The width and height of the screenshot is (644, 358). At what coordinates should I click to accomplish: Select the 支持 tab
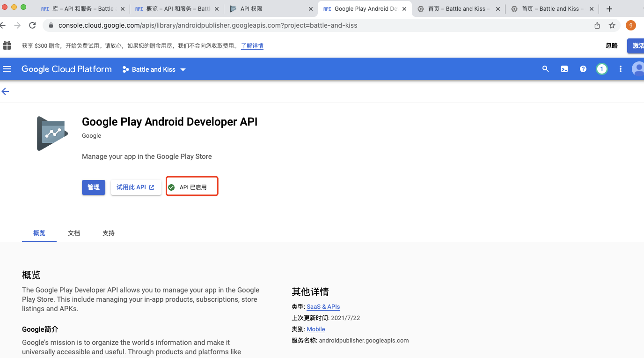[x=109, y=233]
